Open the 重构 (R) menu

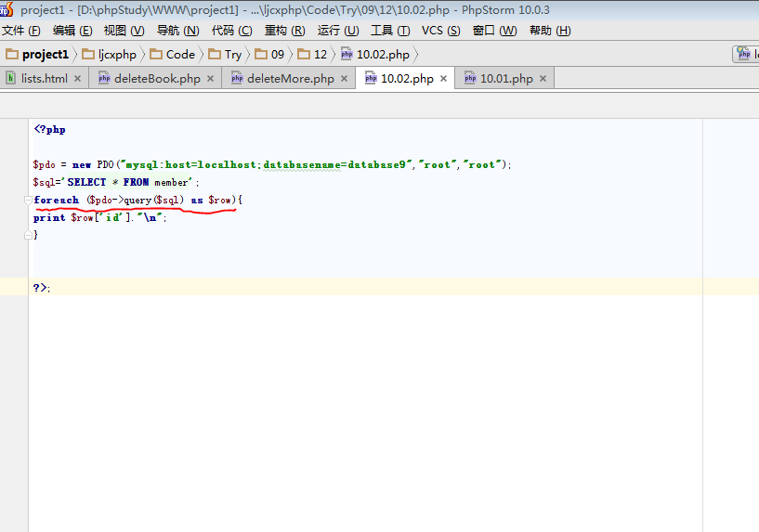pyautogui.click(x=284, y=31)
